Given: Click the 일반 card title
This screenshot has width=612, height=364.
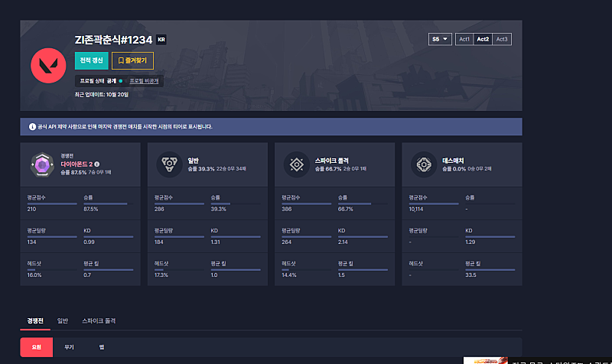Looking at the screenshot, I should [x=194, y=161].
